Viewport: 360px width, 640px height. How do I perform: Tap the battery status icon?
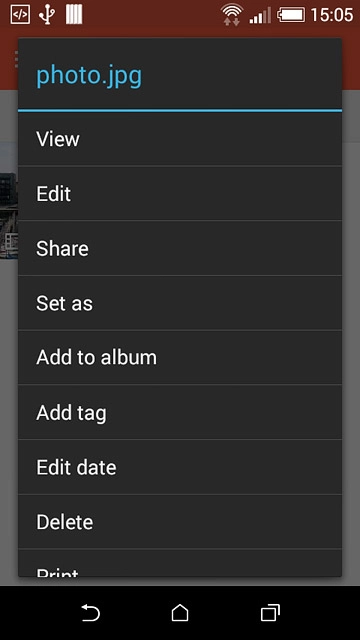click(291, 15)
